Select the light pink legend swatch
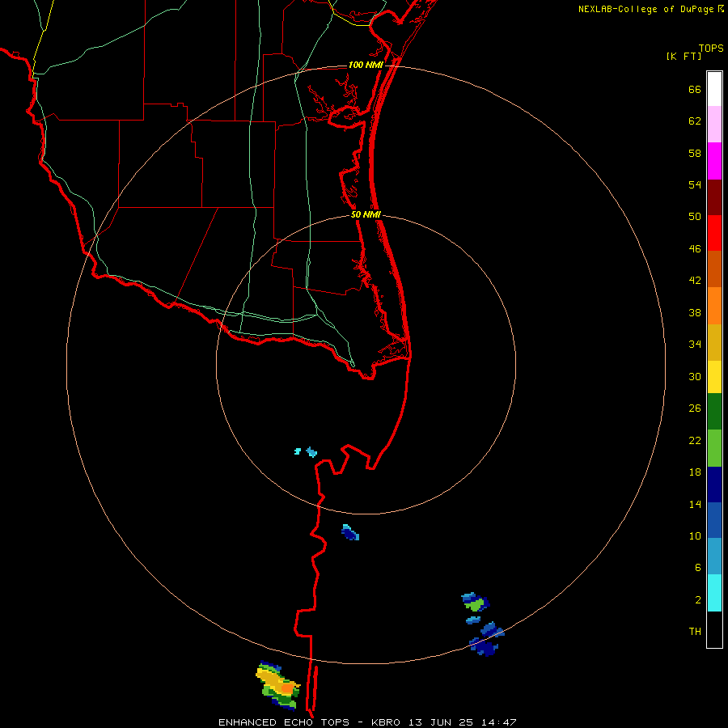This screenshot has width=728, height=728. pyautogui.click(x=714, y=125)
